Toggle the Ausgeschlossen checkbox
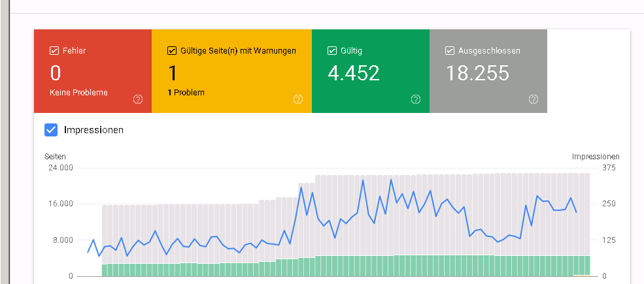Screen dimensions: 644x284 [x=450, y=50]
